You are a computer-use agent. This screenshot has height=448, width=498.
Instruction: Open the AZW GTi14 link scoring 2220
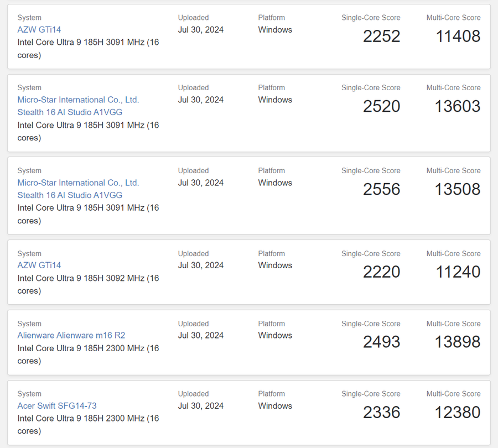[x=39, y=265]
